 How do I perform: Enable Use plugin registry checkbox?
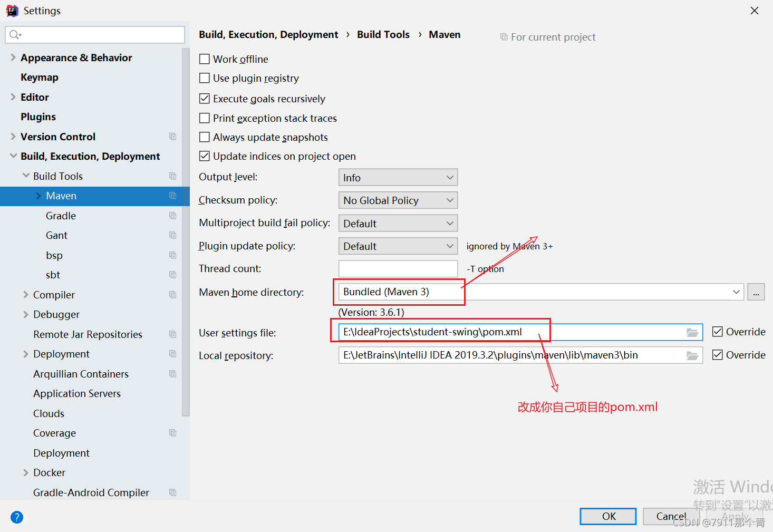pos(205,78)
